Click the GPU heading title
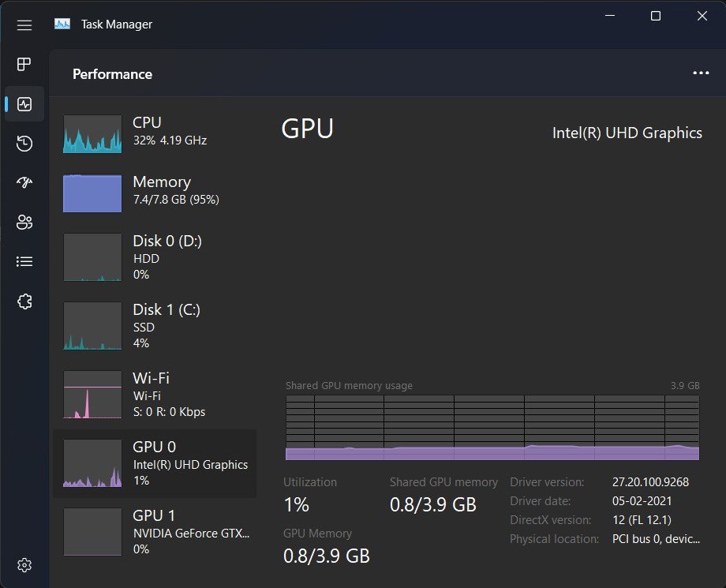 308,129
